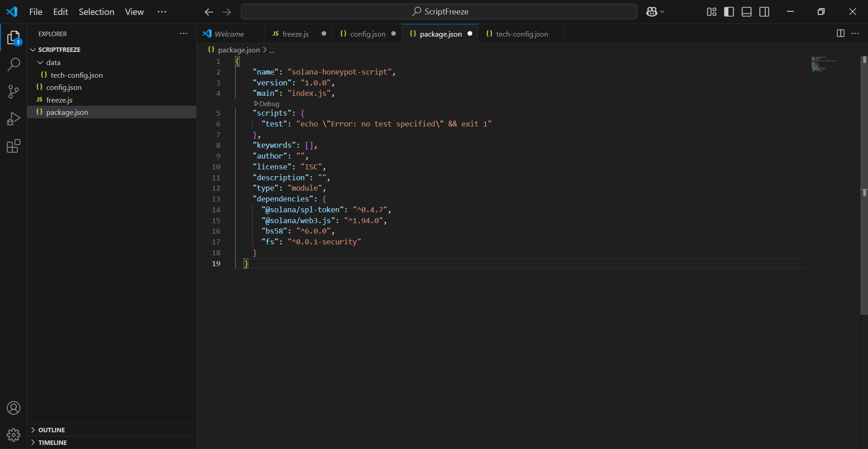Image resolution: width=868 pixels, height=449 pixels.
Task: Click the "@solana/web3.js" dependency key
Action: [x=298, y=220]
